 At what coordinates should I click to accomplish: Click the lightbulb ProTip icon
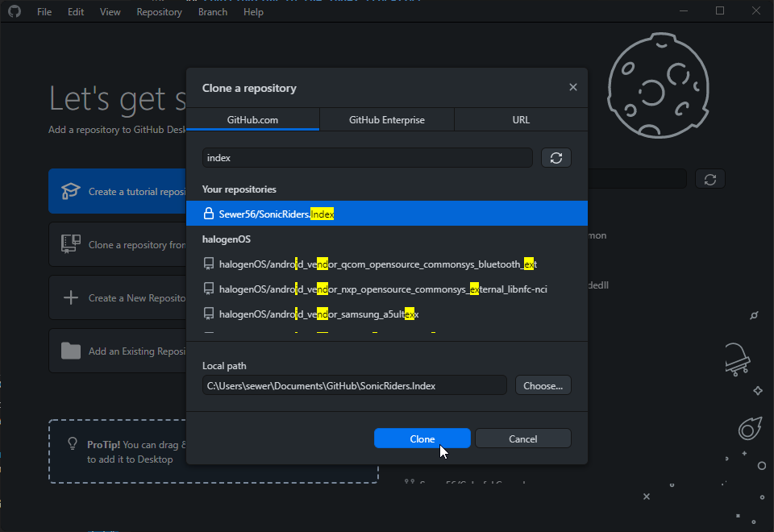[73, 443]
